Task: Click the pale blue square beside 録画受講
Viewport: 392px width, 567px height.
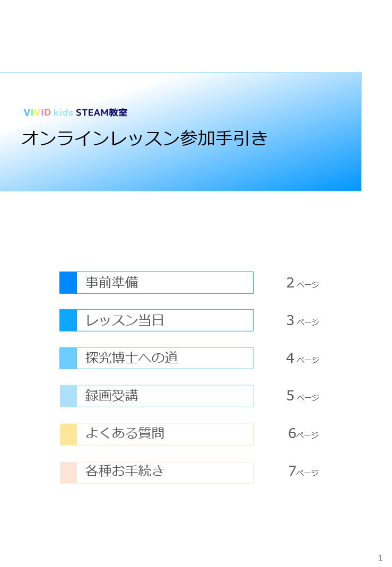Action: click(68, 396)
